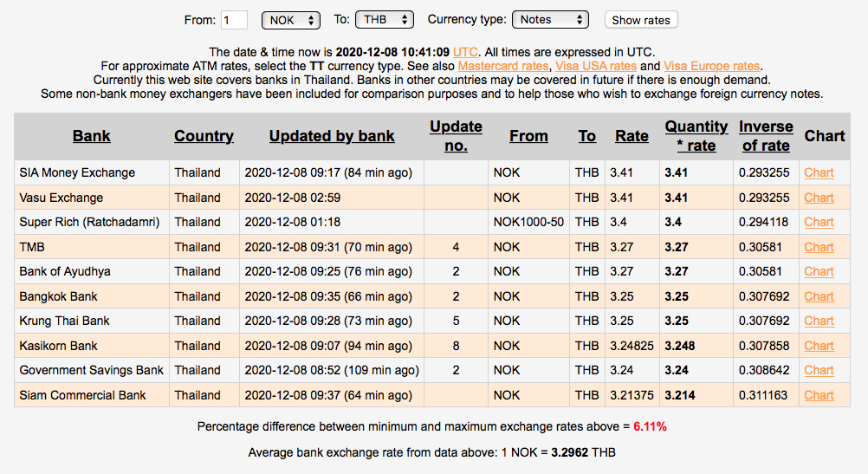Sort by Quantity * rate header
The height and width of the screenshot is (474, 868).
(x=696, y=136)
